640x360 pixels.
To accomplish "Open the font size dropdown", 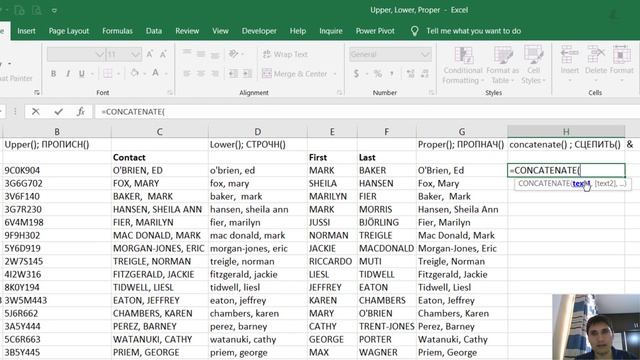I will (136, 54).
